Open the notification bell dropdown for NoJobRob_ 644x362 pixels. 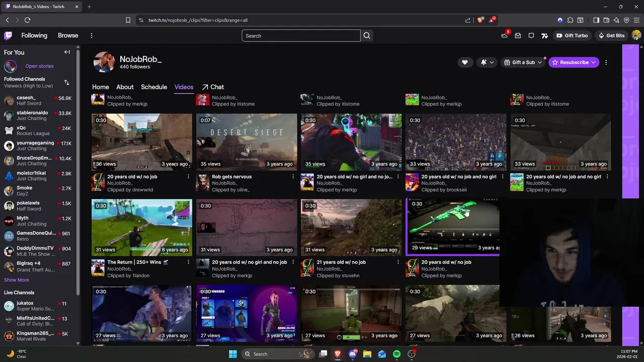pos(487,62)
